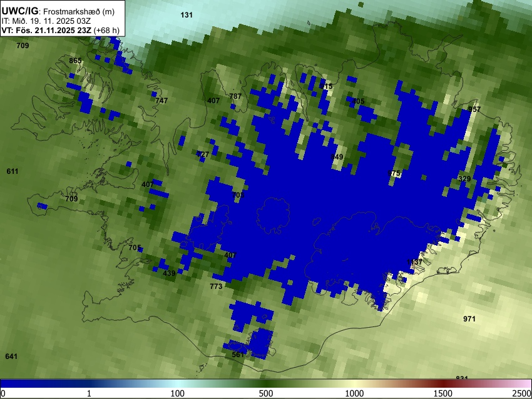Click the map value '747'
This screenshot has height=399, width=532.
[161, 101]
